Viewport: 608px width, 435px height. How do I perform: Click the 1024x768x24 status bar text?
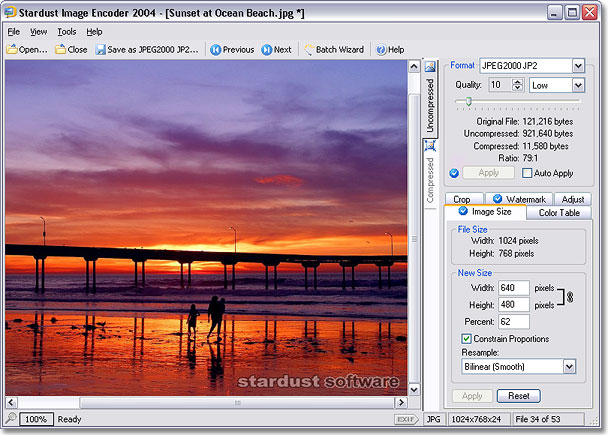click(x=477, y=419)
